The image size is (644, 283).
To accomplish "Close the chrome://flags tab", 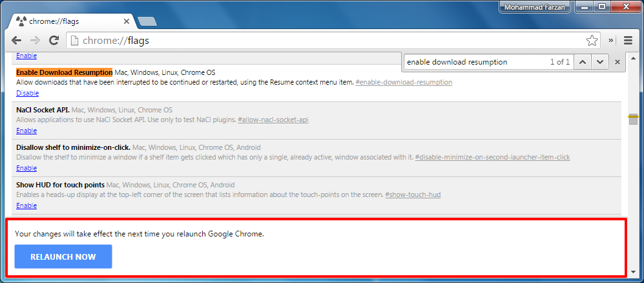I will pos(127,21).
